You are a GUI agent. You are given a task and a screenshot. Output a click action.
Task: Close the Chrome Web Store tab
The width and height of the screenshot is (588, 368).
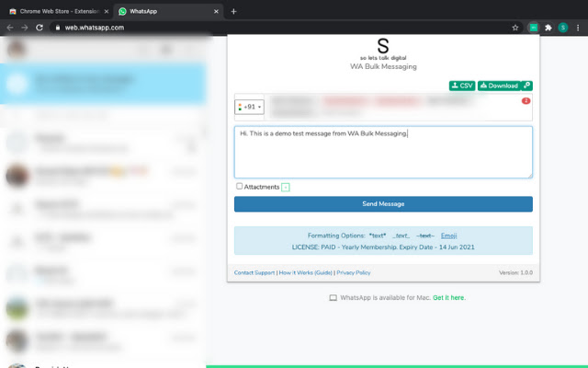pos(107,11)
